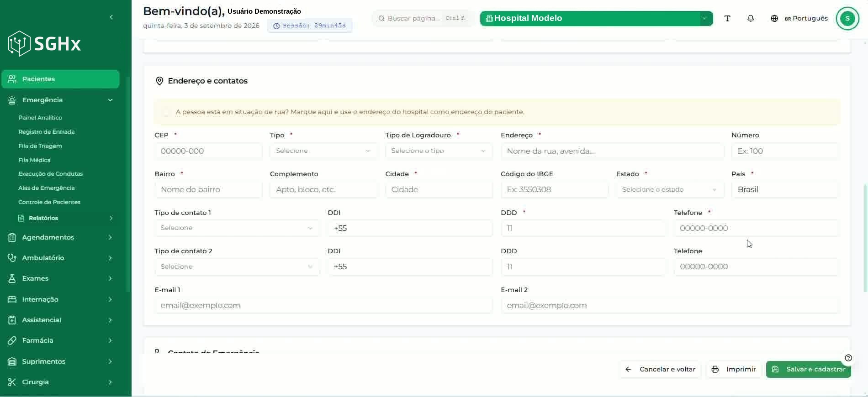Collapse the sidebar with the chevron arrow
The image size is (868, 397).
(111, 17)
